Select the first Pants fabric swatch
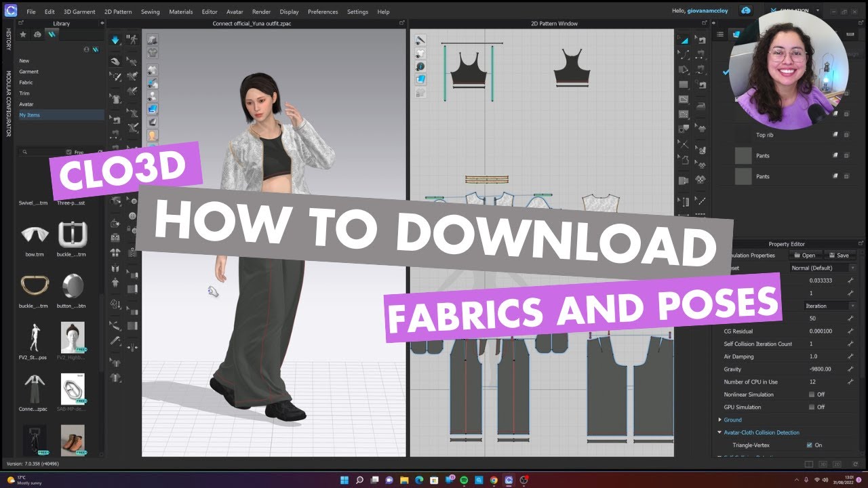The width and height of the screenshot is (868, 488). click(743, 156)
